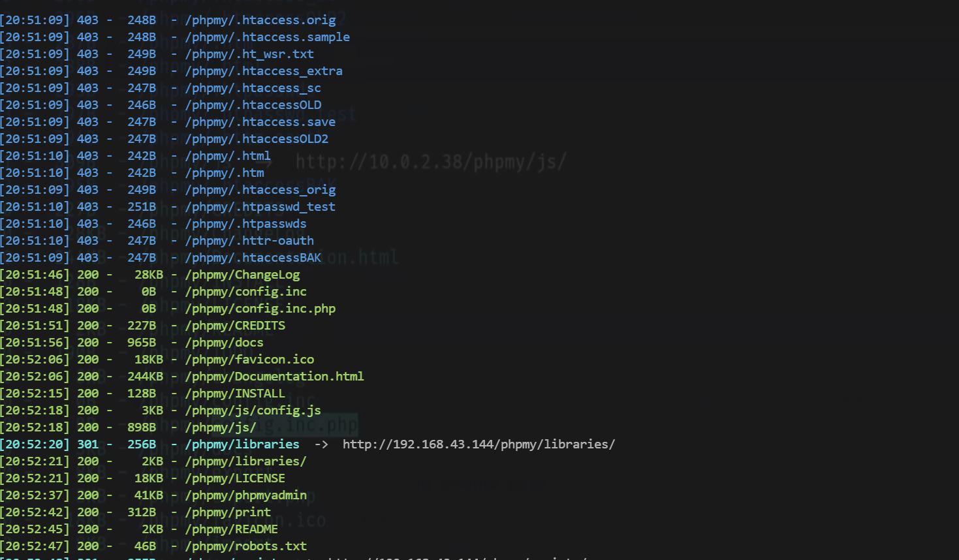Select the /phpmy/.htaccessOLD2 entry

tap(257, 139)
